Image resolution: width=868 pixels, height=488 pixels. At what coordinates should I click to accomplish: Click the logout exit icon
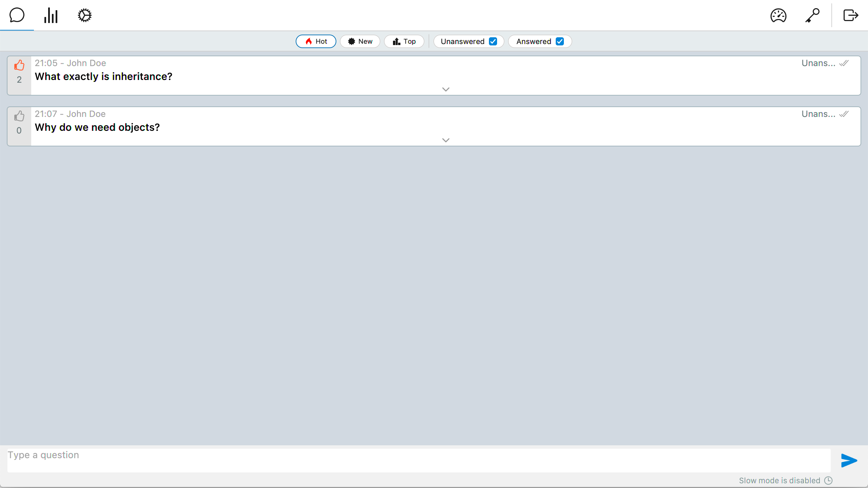[850, 15]
